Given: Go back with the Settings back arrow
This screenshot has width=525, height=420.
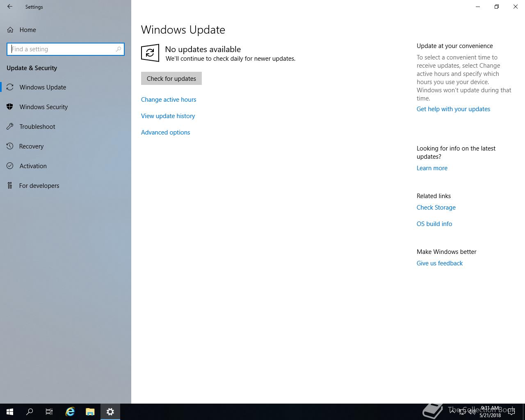Looking at the screenshot, I should coord(10,7).
